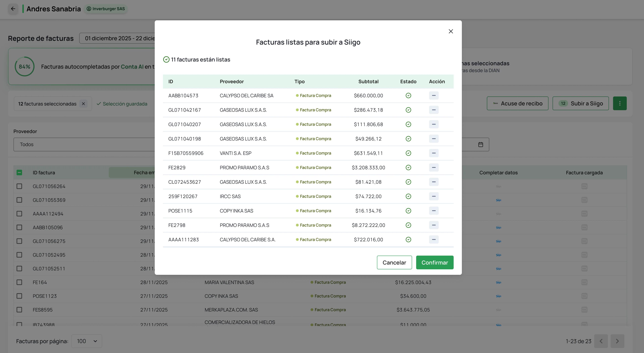The width and height of the screenshot is (644, 353).
Task: Remove invoice AABB104573 with minus button
Action: 434,95
